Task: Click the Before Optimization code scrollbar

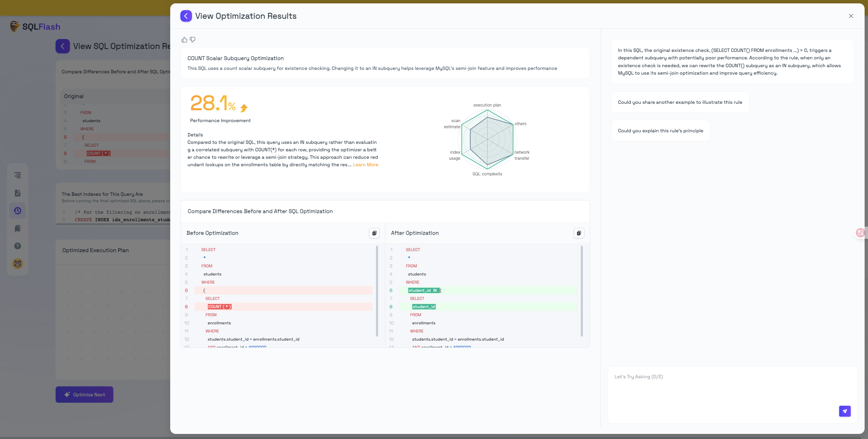Action: (377, 291)
